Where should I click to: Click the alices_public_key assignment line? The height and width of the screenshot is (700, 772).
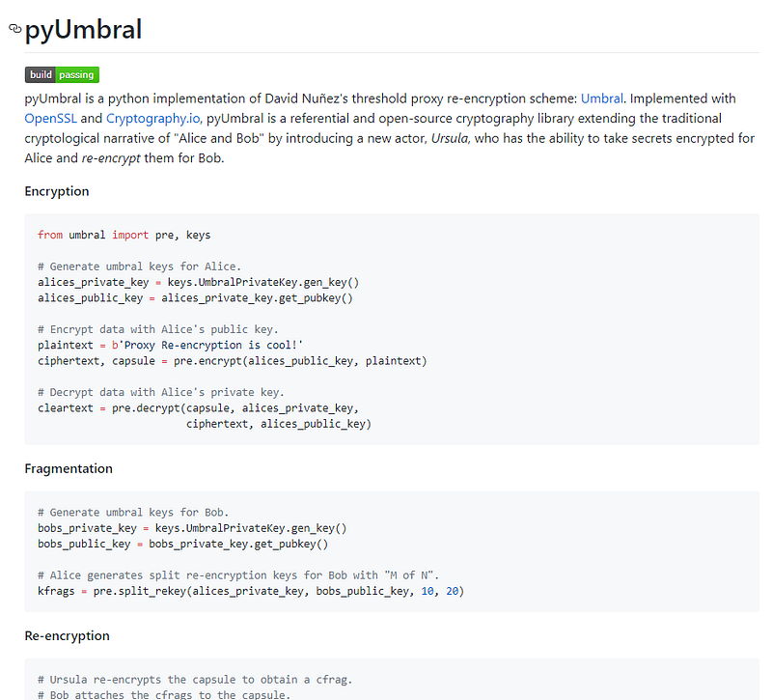tap(196, 298)
